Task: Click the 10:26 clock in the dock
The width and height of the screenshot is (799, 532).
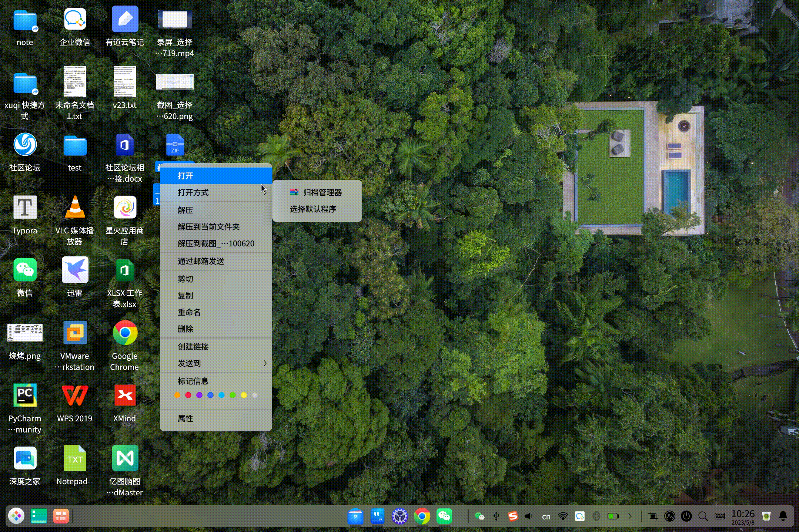Action: 743,516
